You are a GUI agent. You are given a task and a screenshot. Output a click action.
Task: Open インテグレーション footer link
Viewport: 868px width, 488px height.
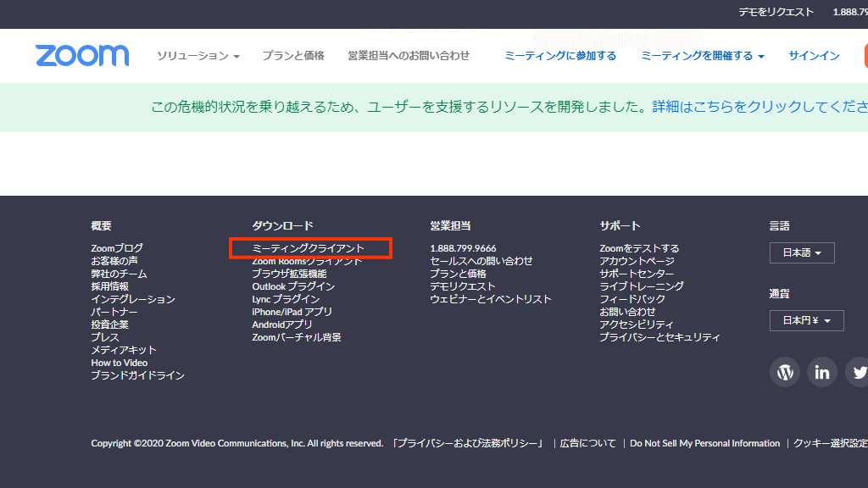click(x=133, y=299)
